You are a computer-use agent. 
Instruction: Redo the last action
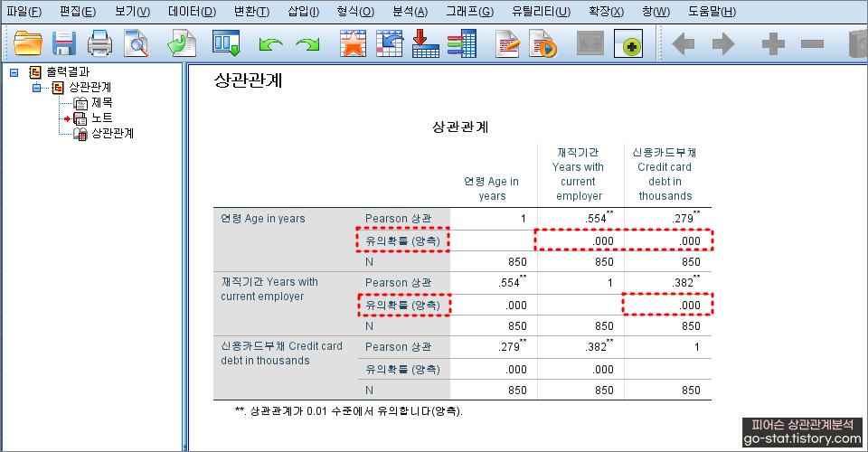pos(307,44)
